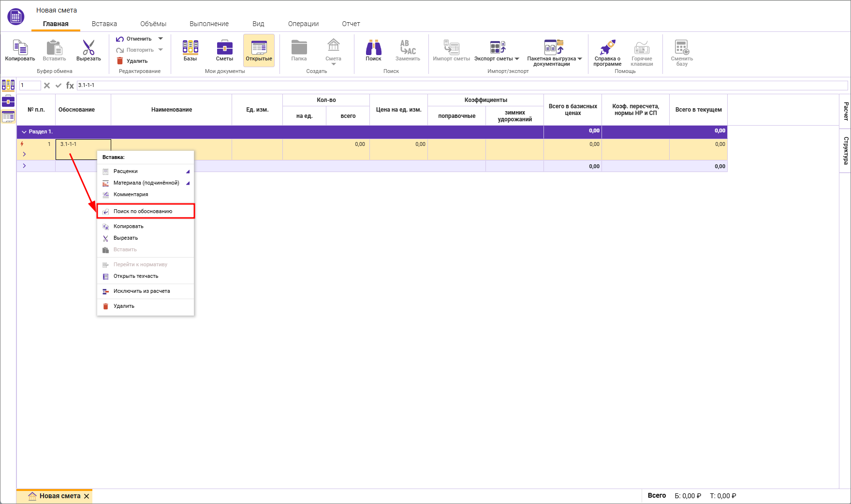Collapse the Раздел 1 section chevron
The width and height of the screenshot is (851, 504).
coord(24,131)
